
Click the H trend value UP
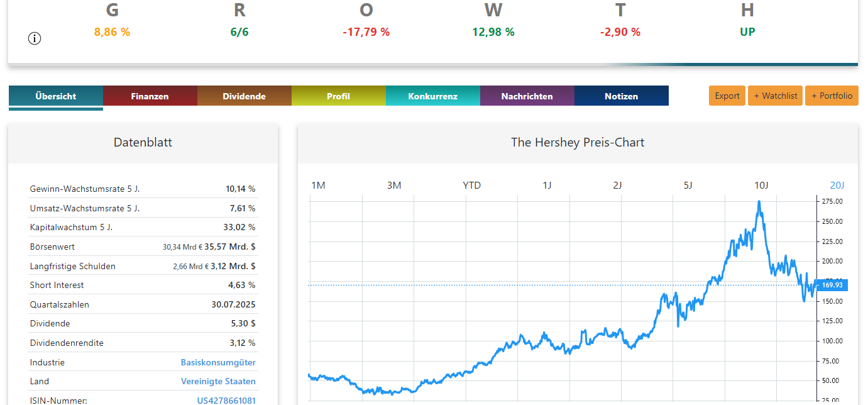(x=747, y=31)
